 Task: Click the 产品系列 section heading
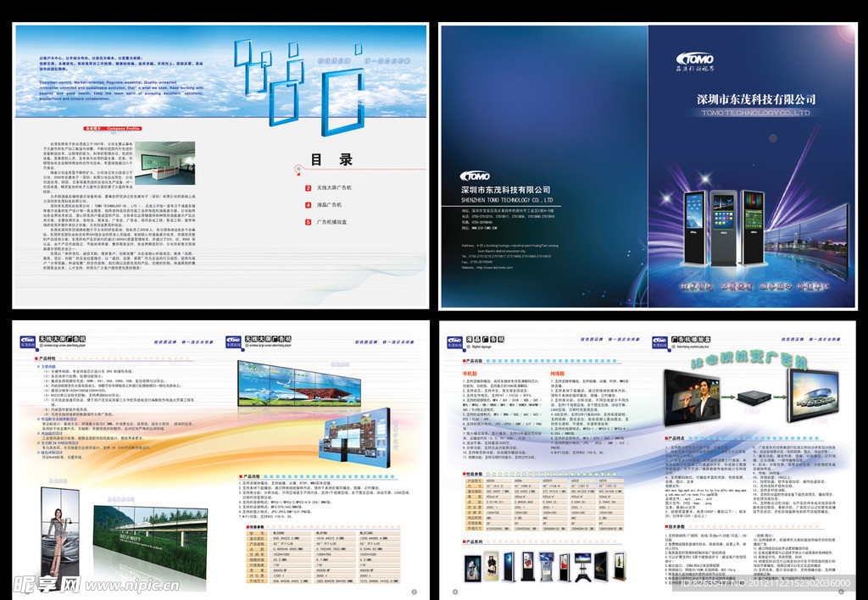click(x=473, y=542)
